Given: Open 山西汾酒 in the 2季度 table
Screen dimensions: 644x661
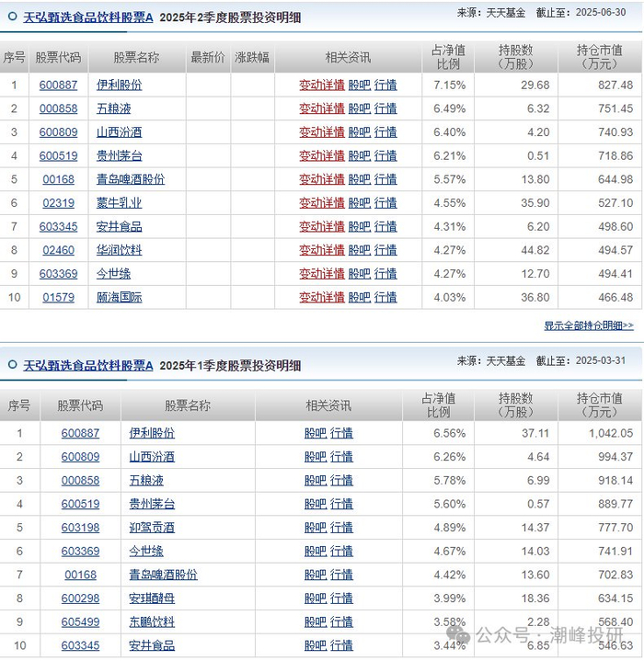Looking at the screenshot, I should (x=119, y=132).
